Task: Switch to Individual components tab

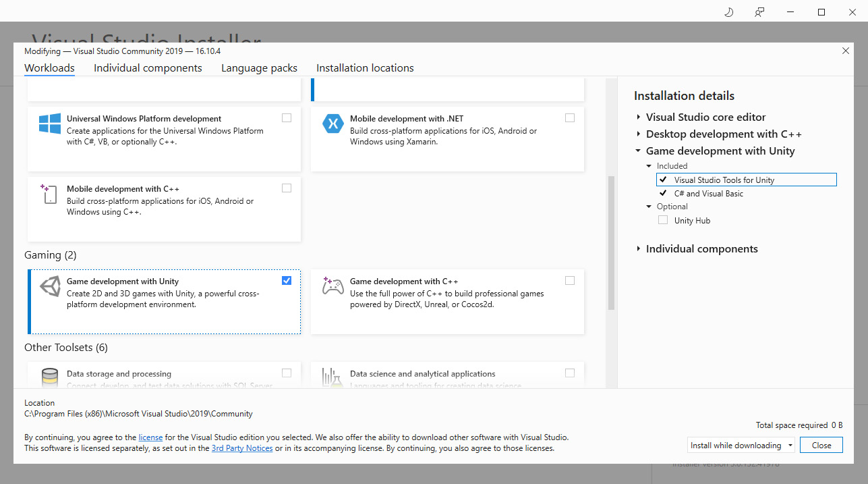Action: [148, 68]
